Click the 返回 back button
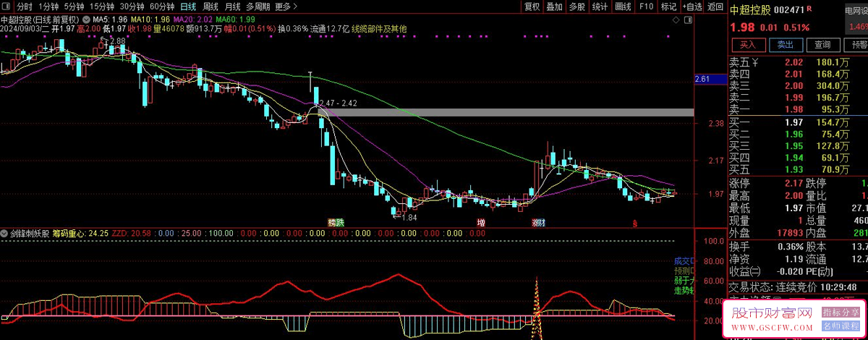This screenshot has width=868, height=340. click(x=715, y=7)
